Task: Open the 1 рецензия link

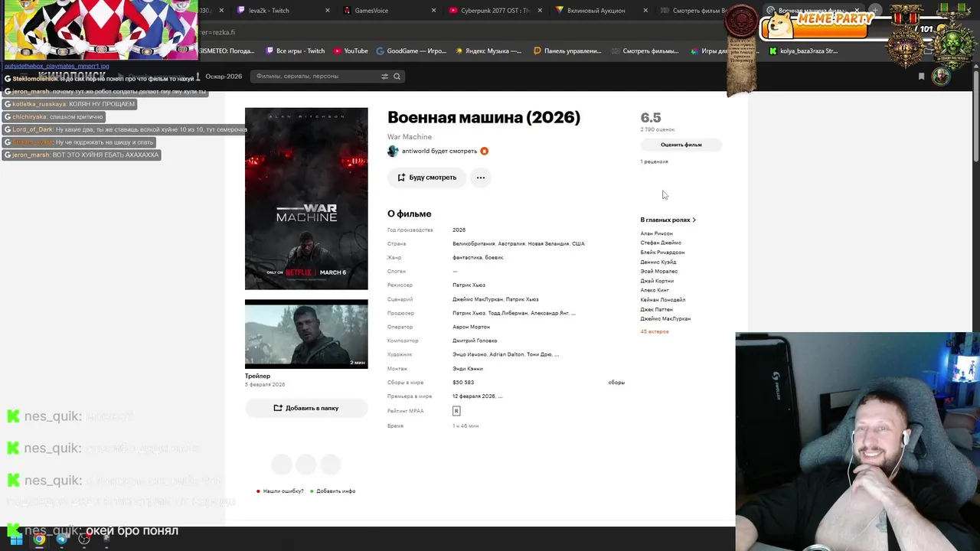Action: [x=655, y=161]
